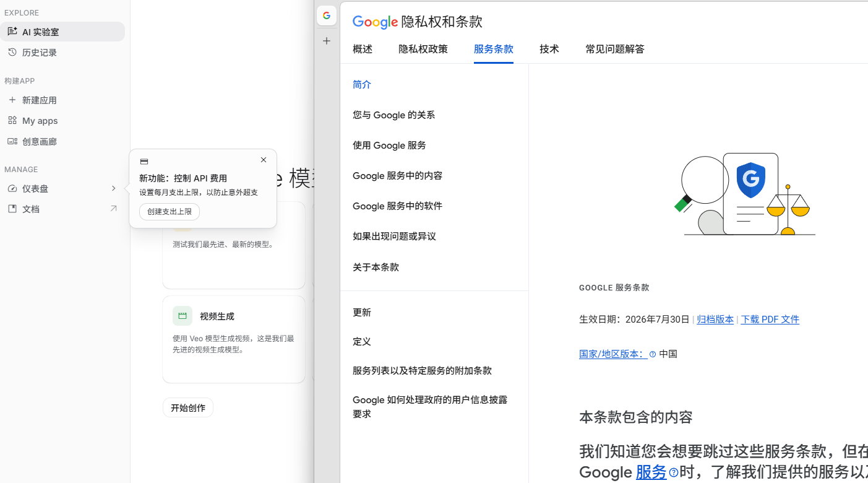Viewport: 868px width, 483px height.
Task: Click the 开始创作 button
Action: pyautogui.click(x=188, y=407)
